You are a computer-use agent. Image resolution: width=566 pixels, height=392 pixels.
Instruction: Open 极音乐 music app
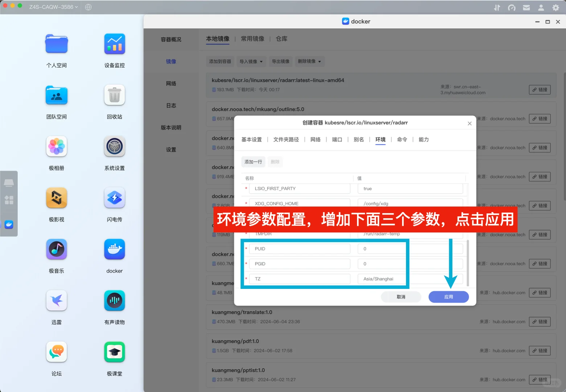pyautogui.click(x=56, y=249)
